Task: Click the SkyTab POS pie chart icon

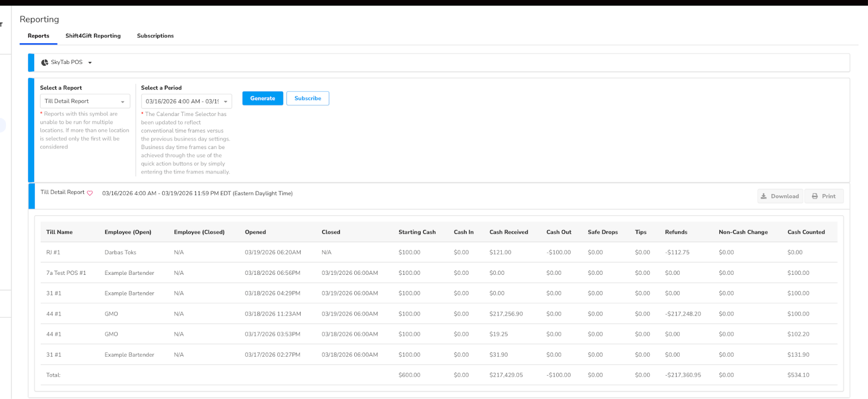Action: click(44, 62)
